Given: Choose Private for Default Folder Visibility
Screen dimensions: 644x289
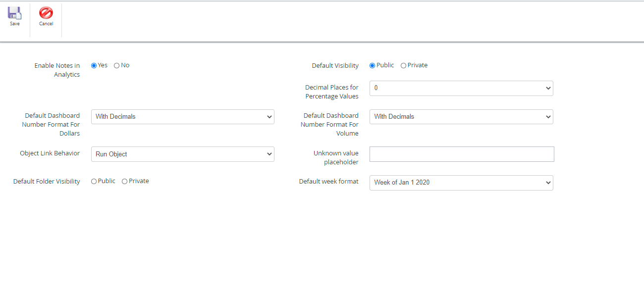Looking at the screenshot, I should click(125, 182).
